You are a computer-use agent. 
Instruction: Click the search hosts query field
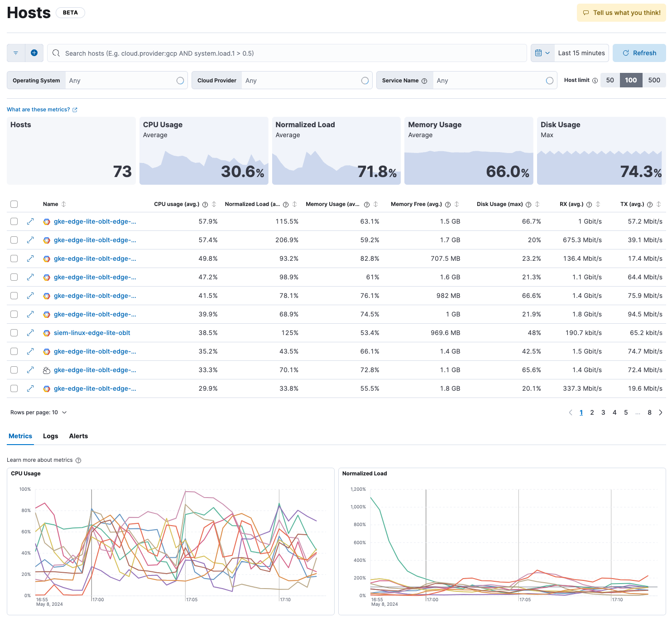290,53
